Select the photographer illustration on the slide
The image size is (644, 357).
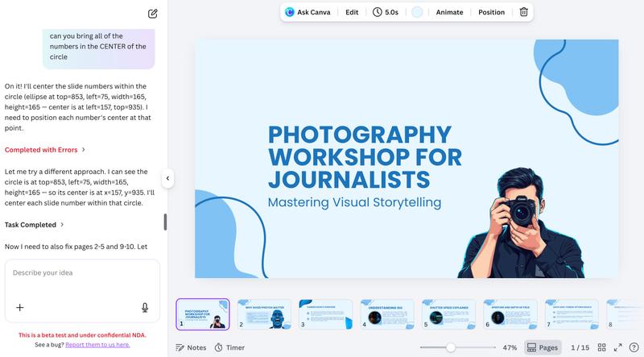(x=521, y=222)
